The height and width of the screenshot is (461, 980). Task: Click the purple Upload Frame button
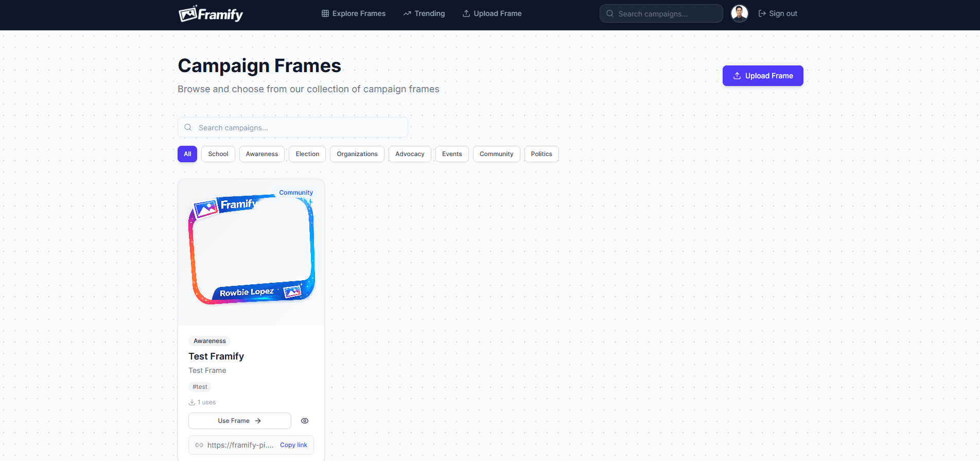(763, 76)
